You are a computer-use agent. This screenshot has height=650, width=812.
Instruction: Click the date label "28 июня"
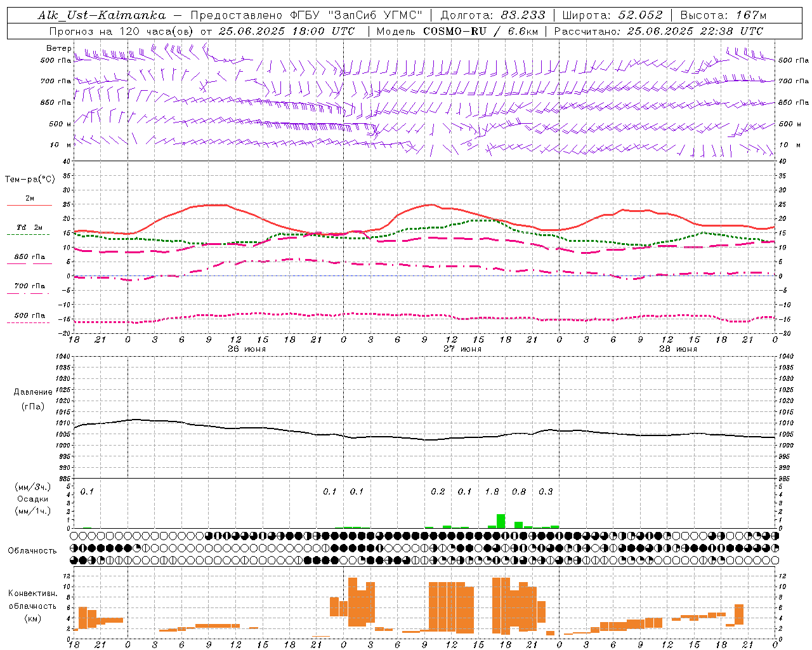click(x=678, y=348)
